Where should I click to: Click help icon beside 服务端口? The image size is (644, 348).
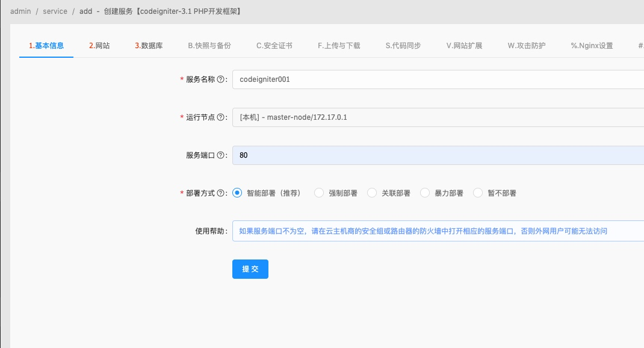click(x=220, y=155)
